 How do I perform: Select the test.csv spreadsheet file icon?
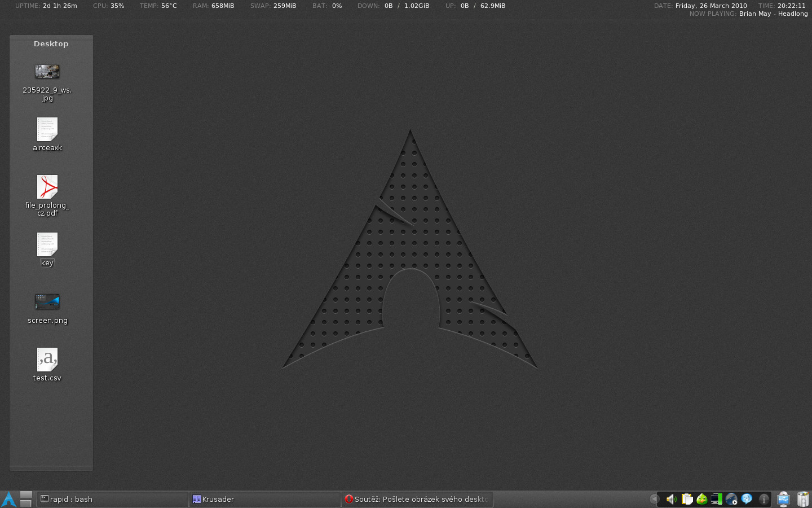(x=47, y=360)
